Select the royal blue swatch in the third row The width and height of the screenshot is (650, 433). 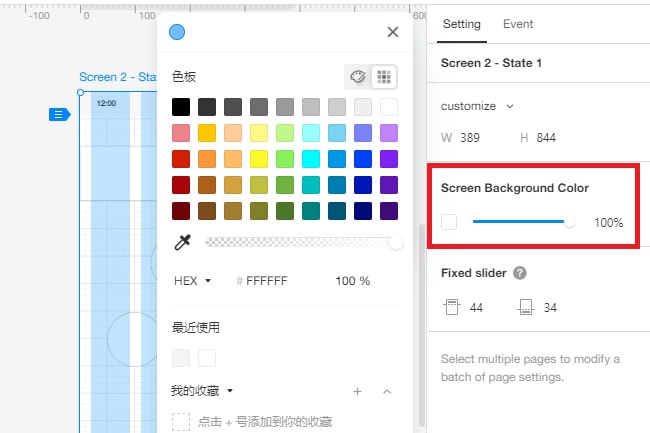coord(363,159)
